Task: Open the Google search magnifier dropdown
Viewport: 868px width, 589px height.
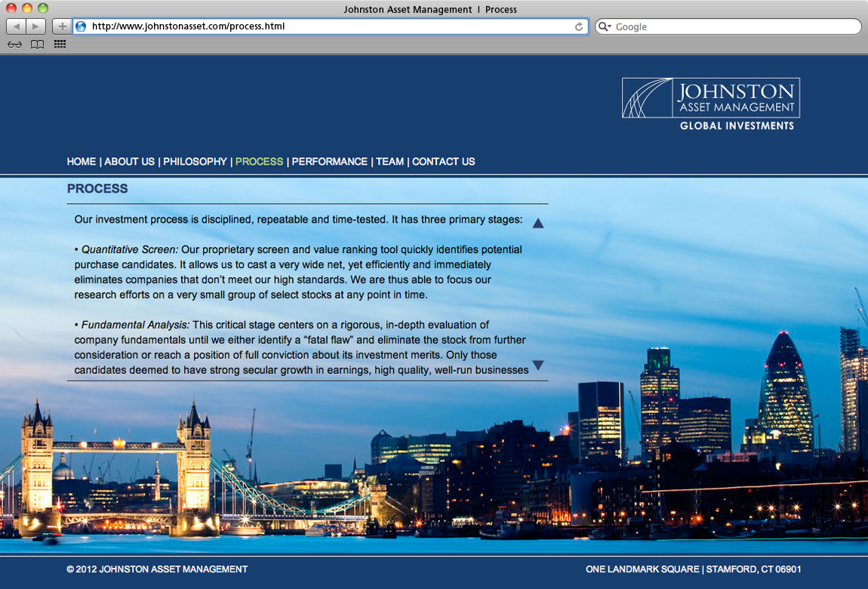Action: (x=605, y=26)
